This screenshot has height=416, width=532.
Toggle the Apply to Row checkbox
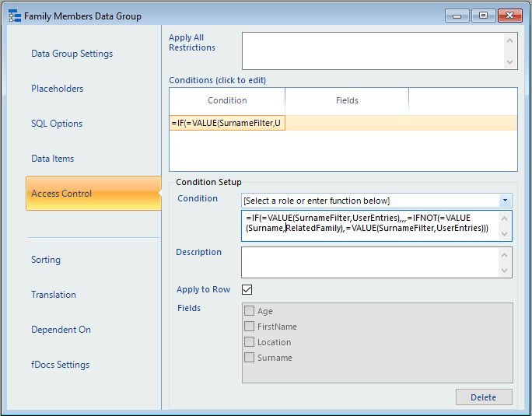point(247,289)
